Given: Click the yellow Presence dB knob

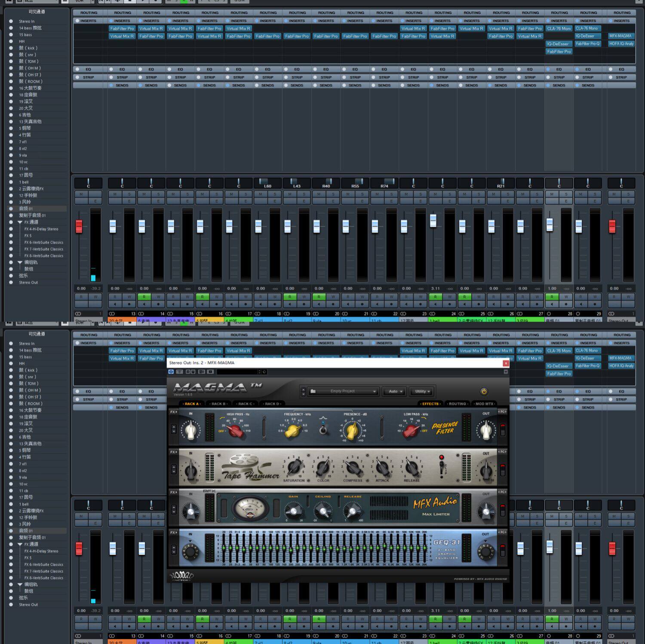Looking at the screenshot, I should point(352,430).
